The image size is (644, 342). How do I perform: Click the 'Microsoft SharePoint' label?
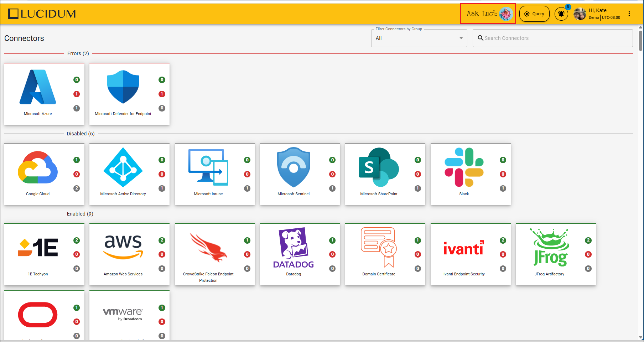click(379, 194)
